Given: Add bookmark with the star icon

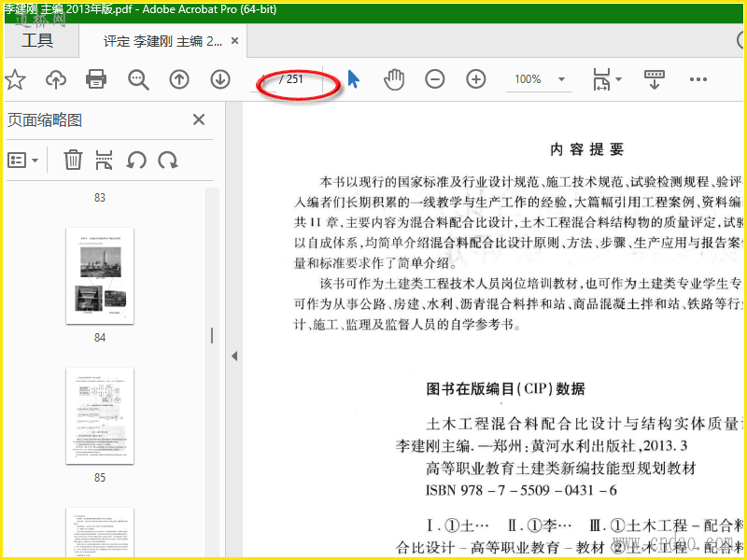Looking at the screenshot, I should point(15,79).
